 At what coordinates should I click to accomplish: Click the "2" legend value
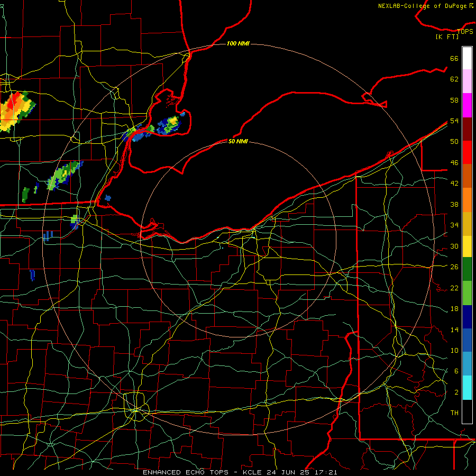click(456, 392)
